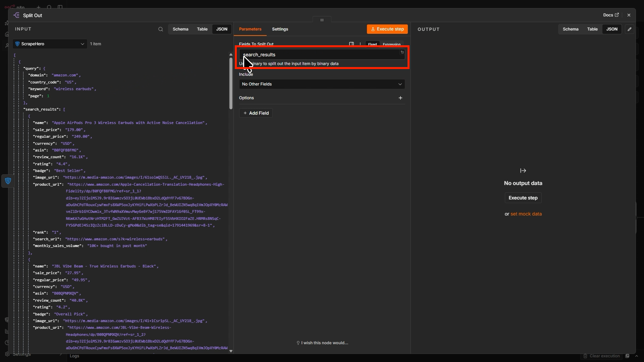The width and height of the screenshot is (644, 362).
Task: Open the three-dot parameter options menu
Action: pyautogui.click(x=360, y=44)
